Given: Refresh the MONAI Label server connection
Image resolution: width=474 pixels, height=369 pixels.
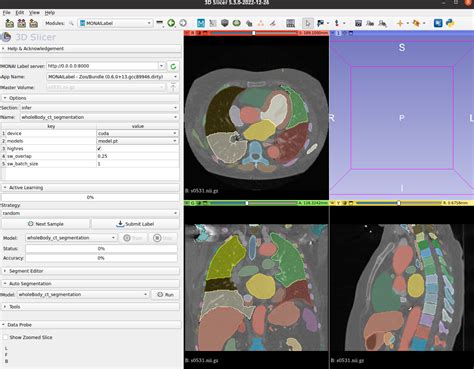Looking at the screenshot, I should coord(173,66).
